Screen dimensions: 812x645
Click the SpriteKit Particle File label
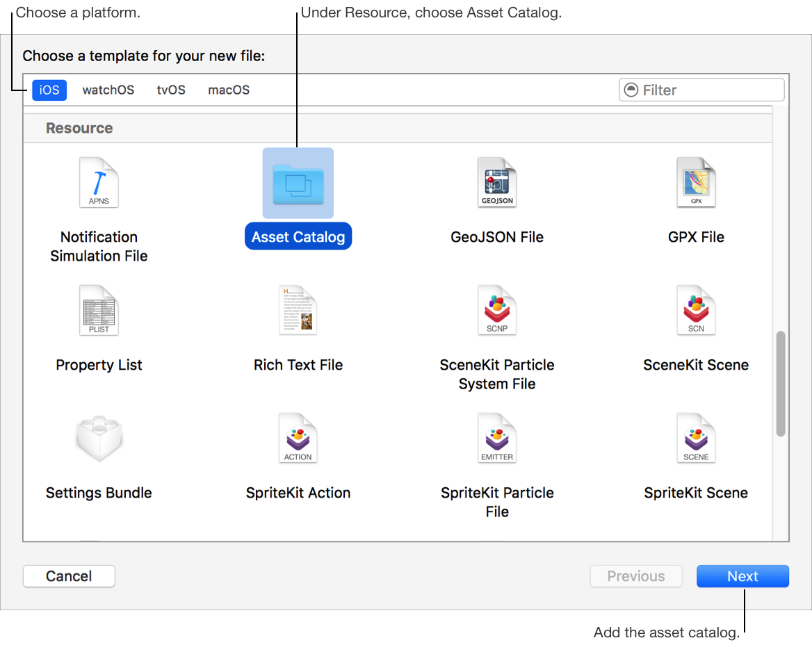coord(497,502)
